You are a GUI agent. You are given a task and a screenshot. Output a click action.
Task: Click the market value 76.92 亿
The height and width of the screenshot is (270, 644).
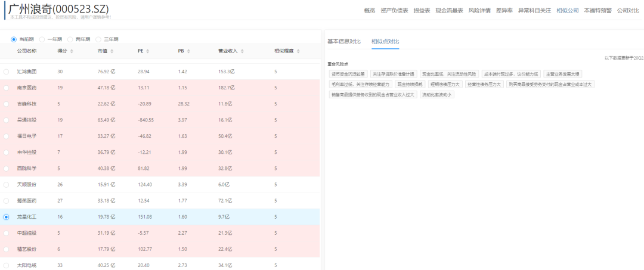pos(106,72)
